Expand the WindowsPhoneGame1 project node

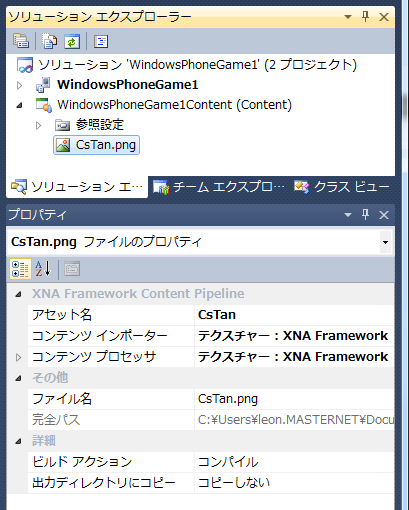pyautogui.click(x=19, y=85)
